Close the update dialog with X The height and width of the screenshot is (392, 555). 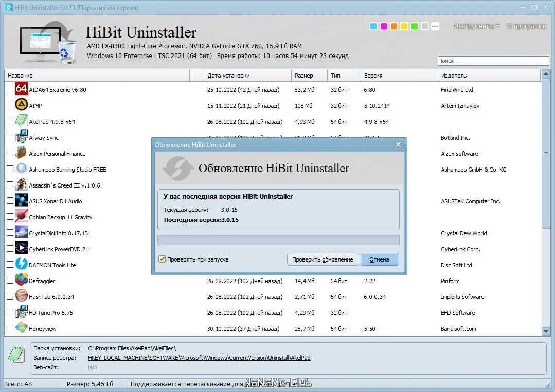coord(398,144)
